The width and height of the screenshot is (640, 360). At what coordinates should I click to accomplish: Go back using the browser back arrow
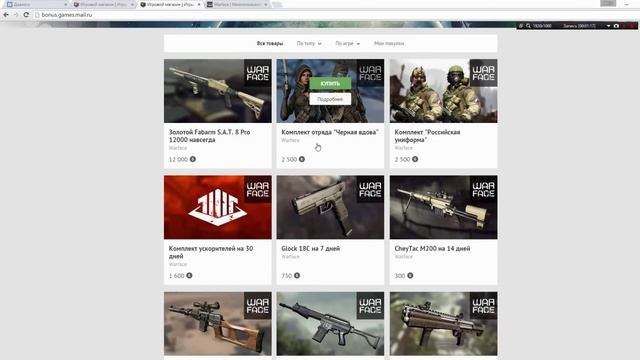(6, 15)
